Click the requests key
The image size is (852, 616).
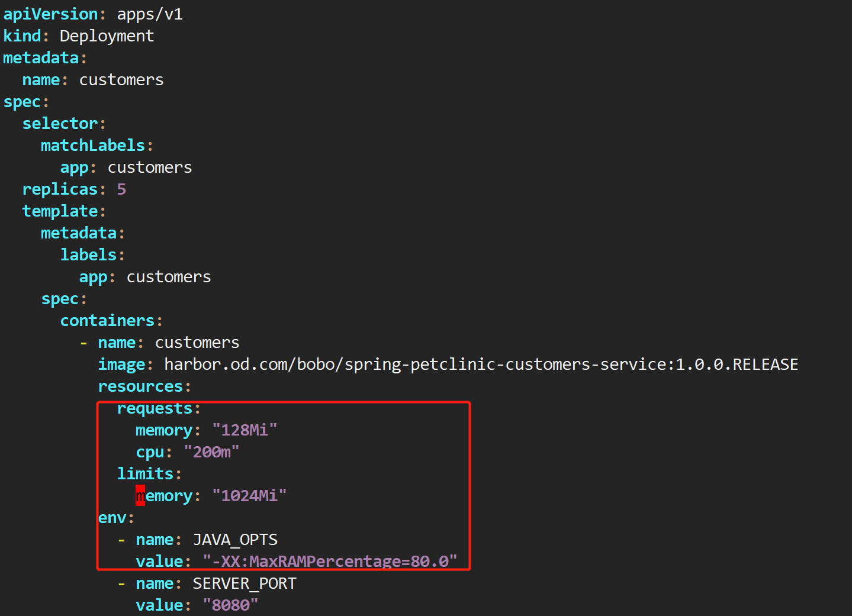coord(155,408)
